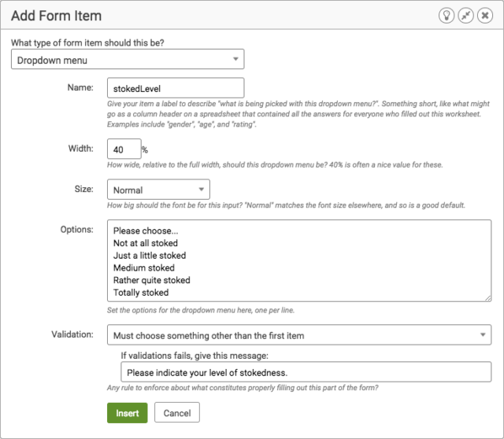Image resolution: width=504 pixels, height=439 pixels.
Task: Click the green Insert button
Action: (x=128, y=413)
